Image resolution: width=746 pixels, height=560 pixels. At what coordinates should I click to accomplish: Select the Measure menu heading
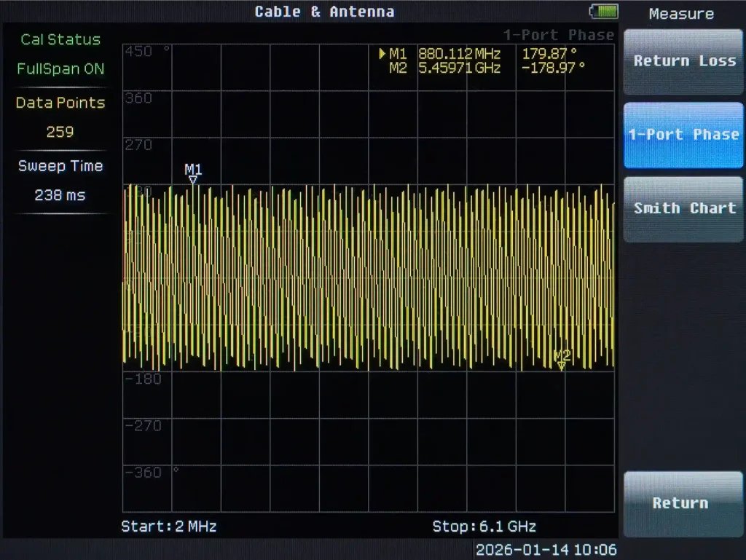(x=682, y=13)
